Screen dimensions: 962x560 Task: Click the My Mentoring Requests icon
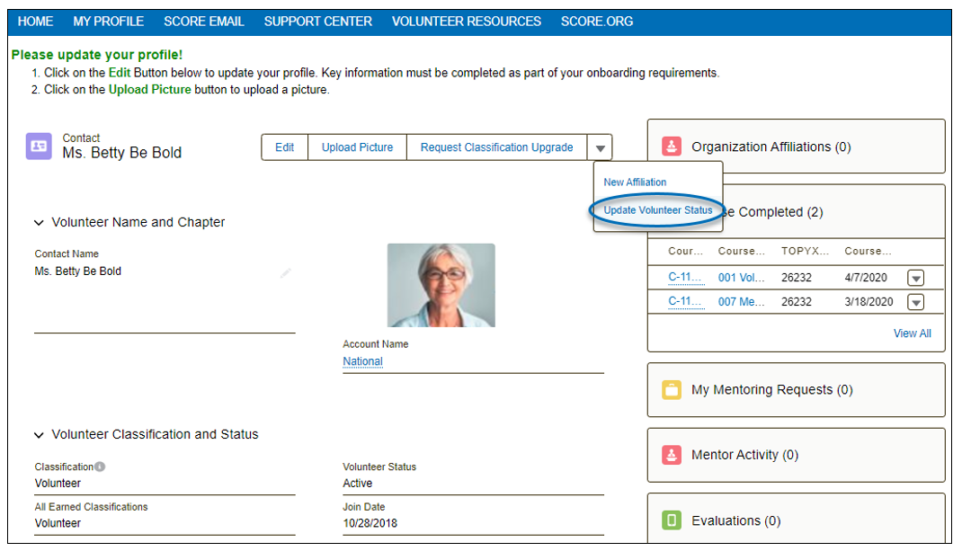(672, 390)
